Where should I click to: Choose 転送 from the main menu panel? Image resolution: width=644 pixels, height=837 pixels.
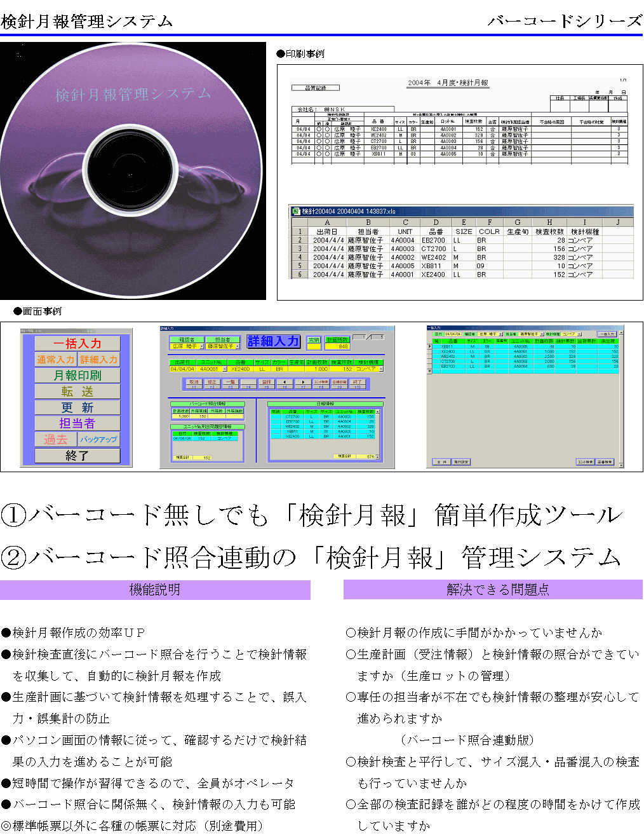tap(77, 391)
